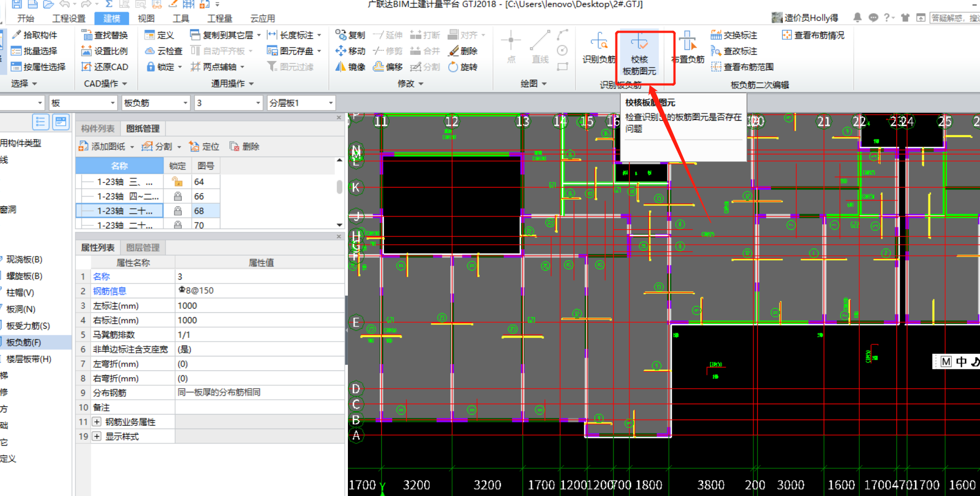The image size is (980, 496).
Task: Expand the 修改 ribbon group
Action: 421,84
